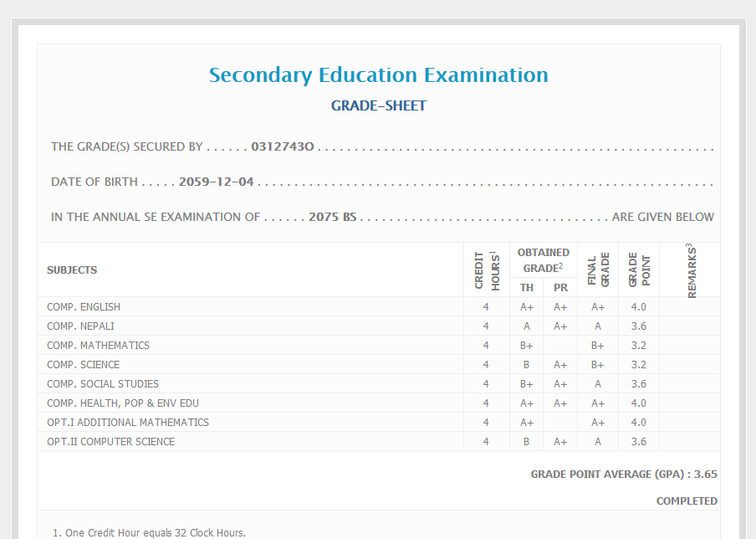
Task: Select the COMP. MATHEMATICS subject name
Action: 98,346
